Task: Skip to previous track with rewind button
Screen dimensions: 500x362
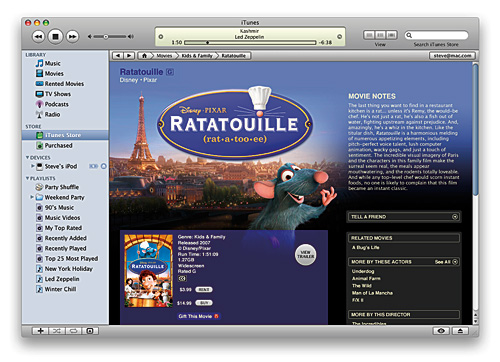Action: point(38,36)
